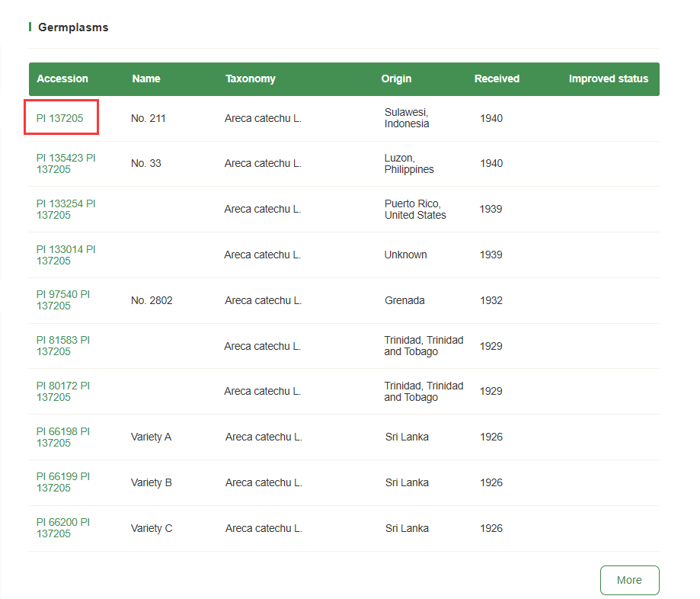Click the Variety C name cell

pos(152,528)
